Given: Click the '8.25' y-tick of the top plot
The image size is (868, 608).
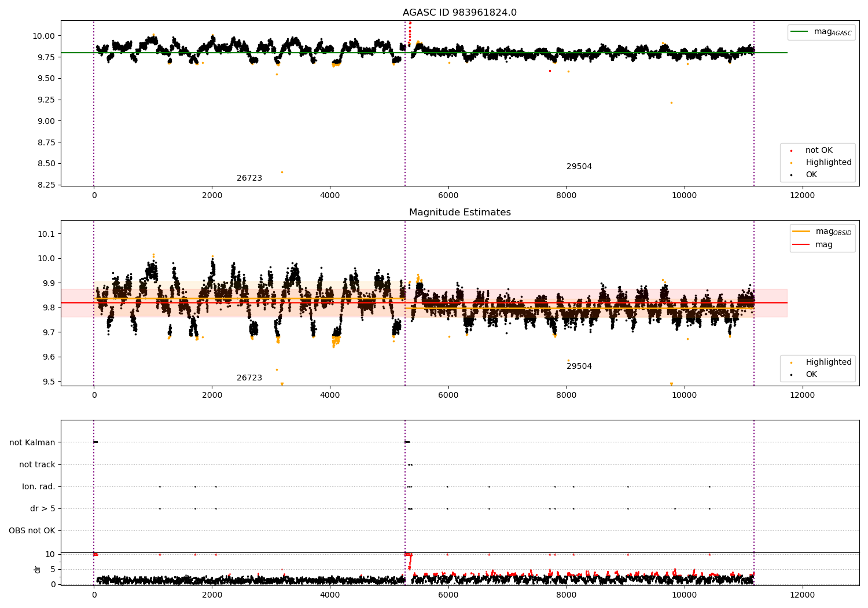Looking at the screenshot, I should pos(46,185).
